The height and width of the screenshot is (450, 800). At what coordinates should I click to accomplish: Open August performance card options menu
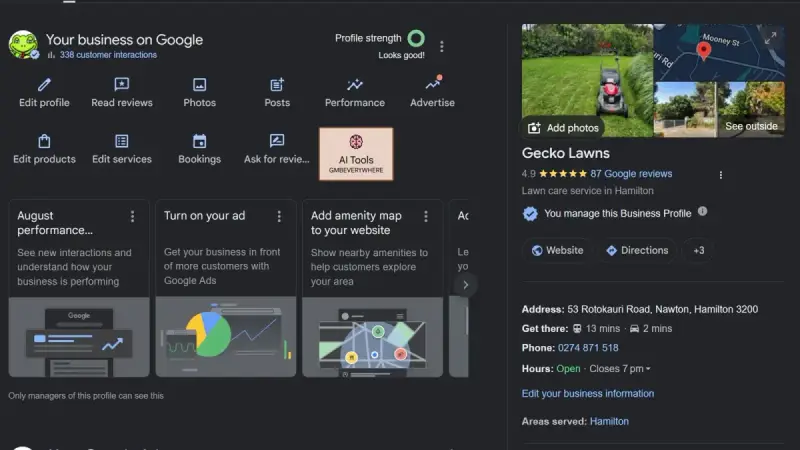133,216
